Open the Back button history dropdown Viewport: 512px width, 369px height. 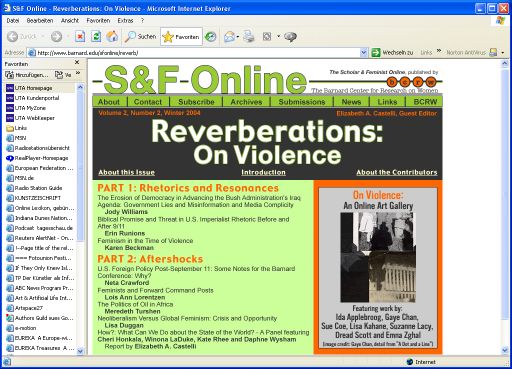pyautogui.click(x=43, y=36)
